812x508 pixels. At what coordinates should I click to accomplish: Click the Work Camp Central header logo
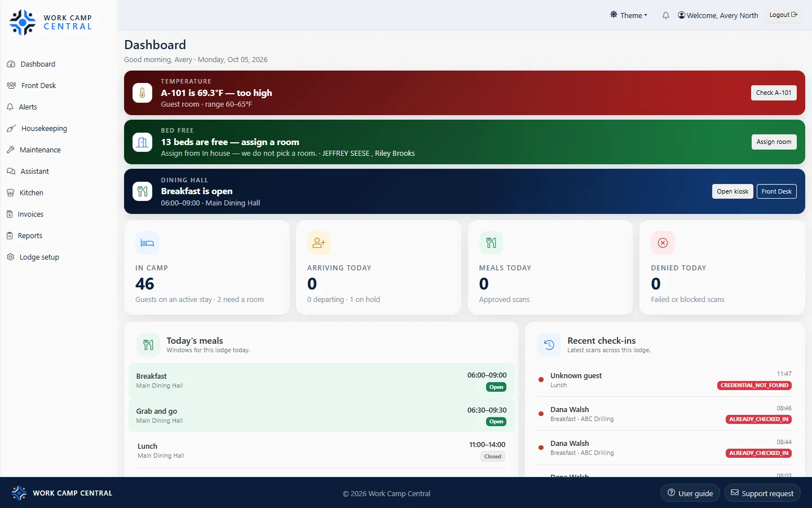pyautogui.click(x=50, y=23)
